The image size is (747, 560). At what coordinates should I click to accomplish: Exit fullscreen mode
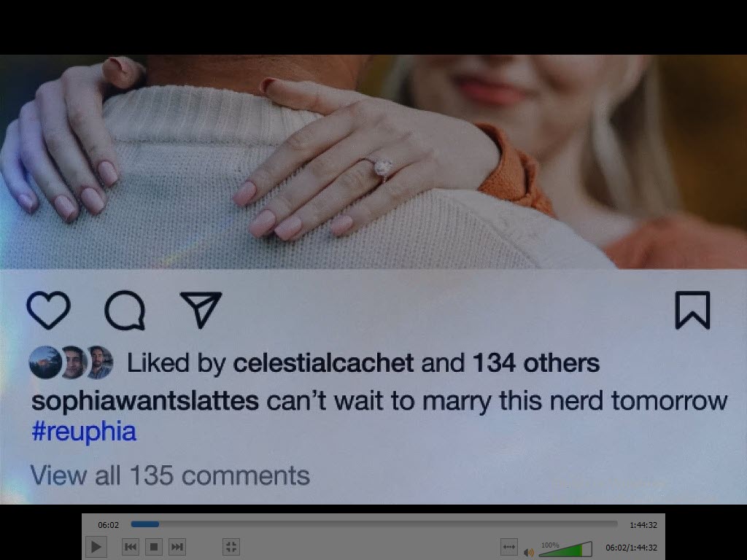pyautogui.click(x=231, y=547)
